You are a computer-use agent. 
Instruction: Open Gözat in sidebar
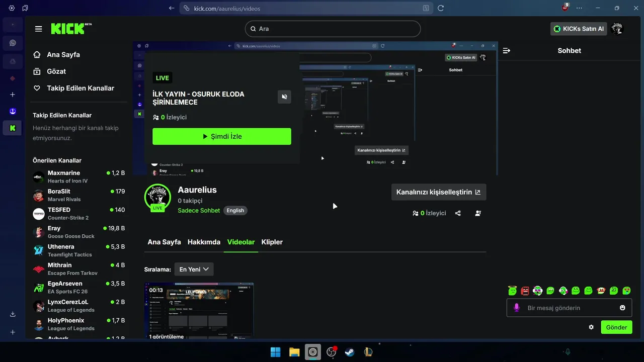coord(56,71)
